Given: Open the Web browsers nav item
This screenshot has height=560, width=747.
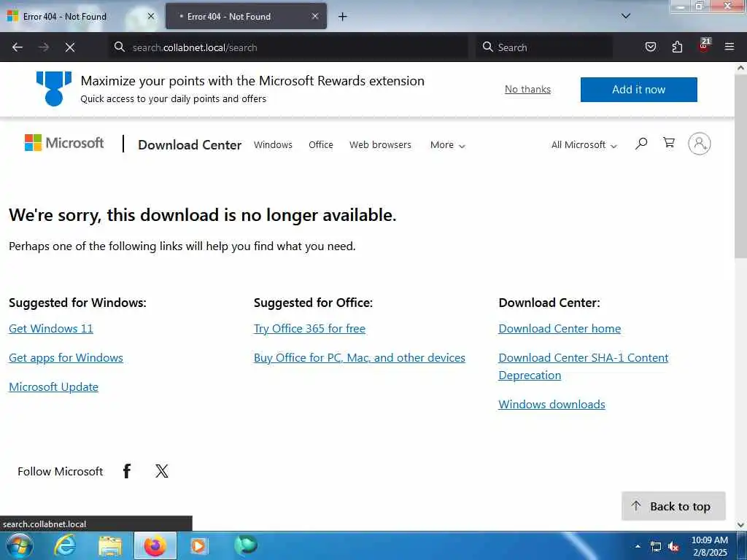Looking at the screenshot, I should 380,145.
